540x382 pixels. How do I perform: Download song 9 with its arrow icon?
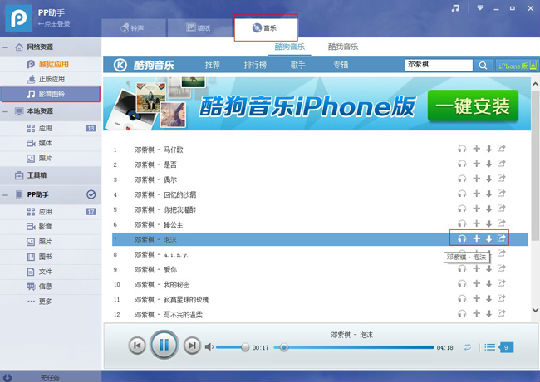pyautogui.click(x=489, y=269)
